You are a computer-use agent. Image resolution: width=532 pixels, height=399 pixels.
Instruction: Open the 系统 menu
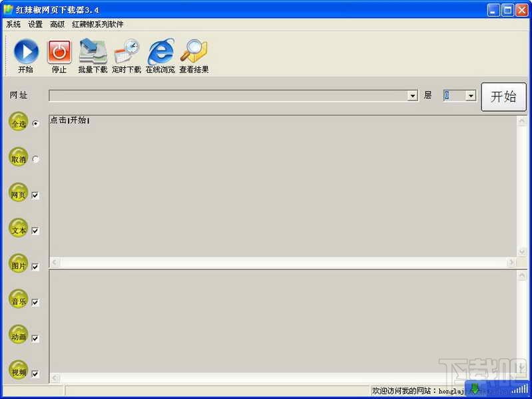pos(13,25)
